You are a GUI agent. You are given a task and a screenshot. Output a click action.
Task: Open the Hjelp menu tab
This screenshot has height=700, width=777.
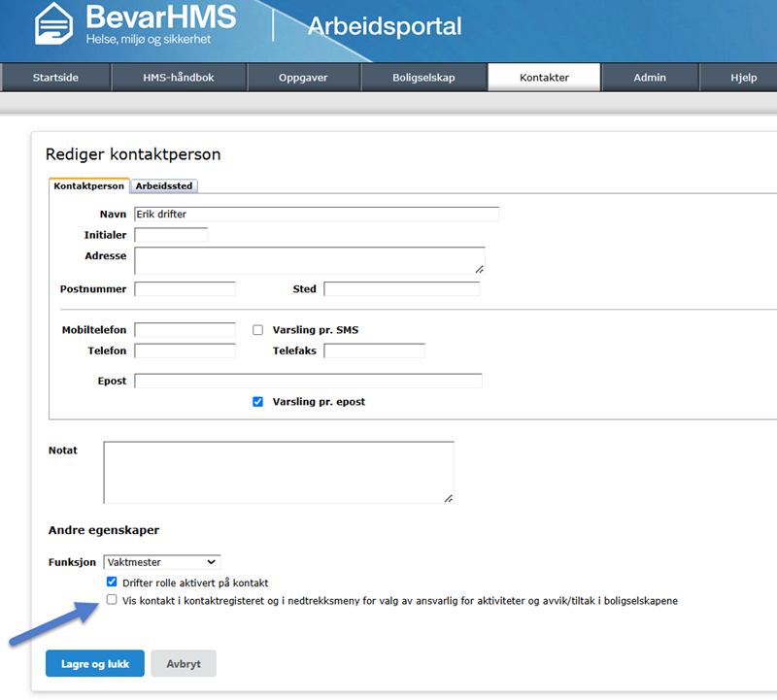[743, 78]
